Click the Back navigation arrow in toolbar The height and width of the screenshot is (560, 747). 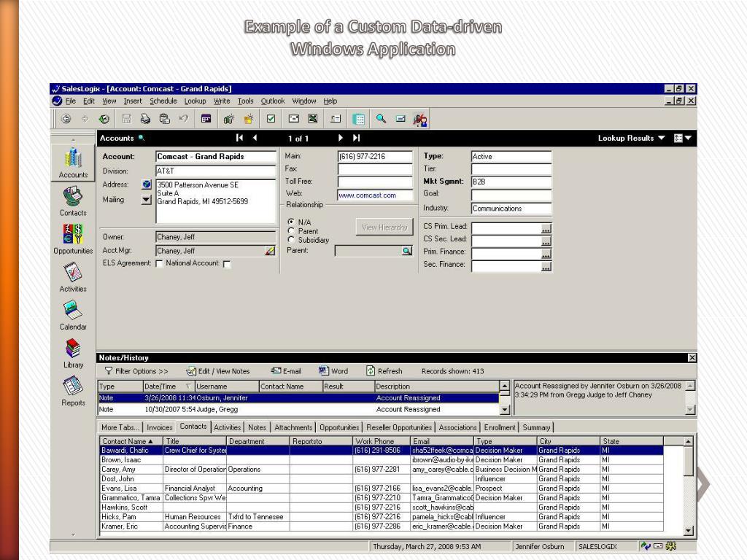pyautogui.click(x=66, y=119)
